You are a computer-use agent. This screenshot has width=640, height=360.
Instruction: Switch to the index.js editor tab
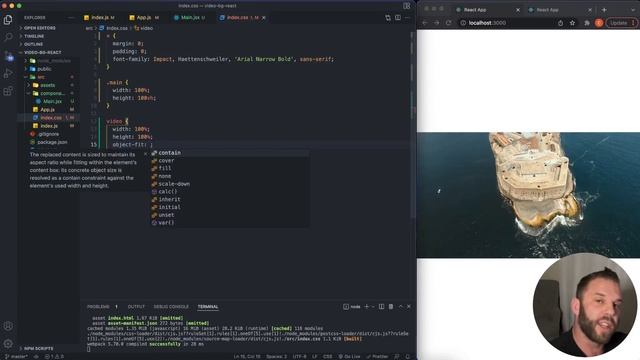[100, 18]
